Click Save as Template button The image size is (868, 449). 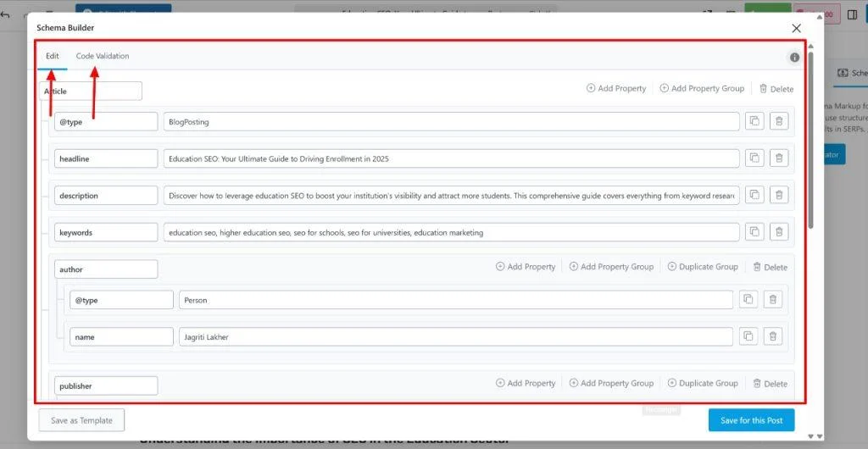pyautogui.click(x=81, y=420)
